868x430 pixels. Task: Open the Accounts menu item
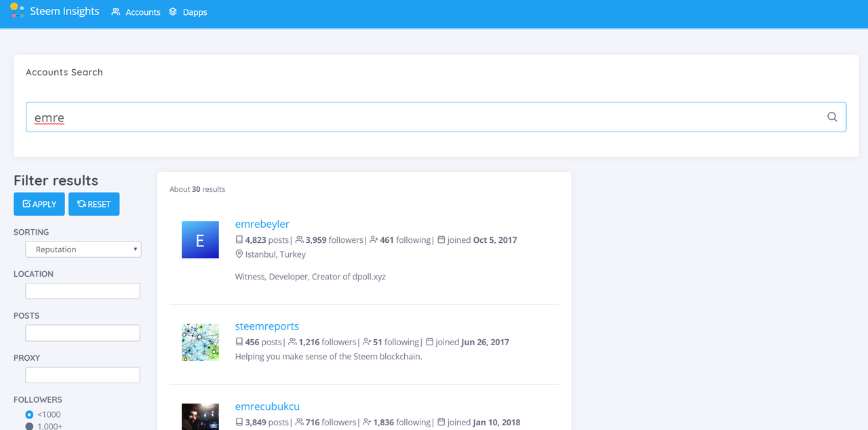(x=143, y=12)
